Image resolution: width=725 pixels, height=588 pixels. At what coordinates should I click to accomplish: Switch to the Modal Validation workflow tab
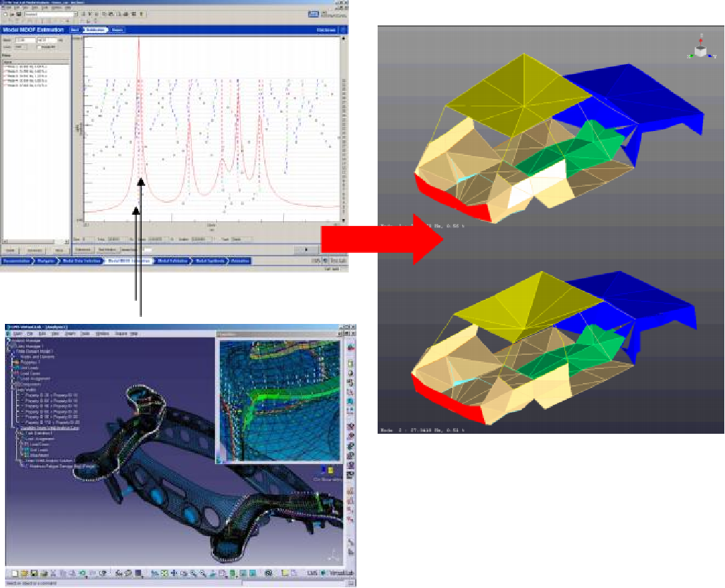click(x=172, y=261)
